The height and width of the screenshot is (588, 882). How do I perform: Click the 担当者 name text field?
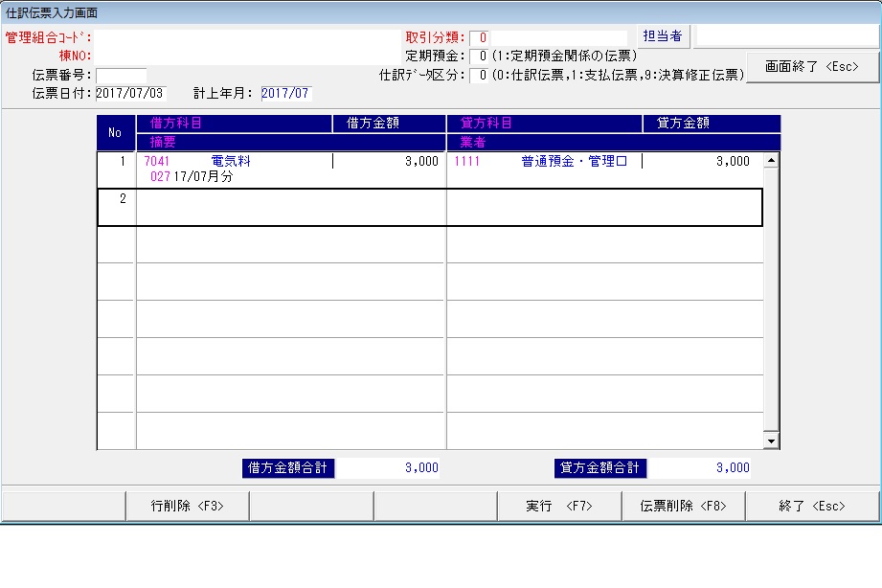(785, 36)
